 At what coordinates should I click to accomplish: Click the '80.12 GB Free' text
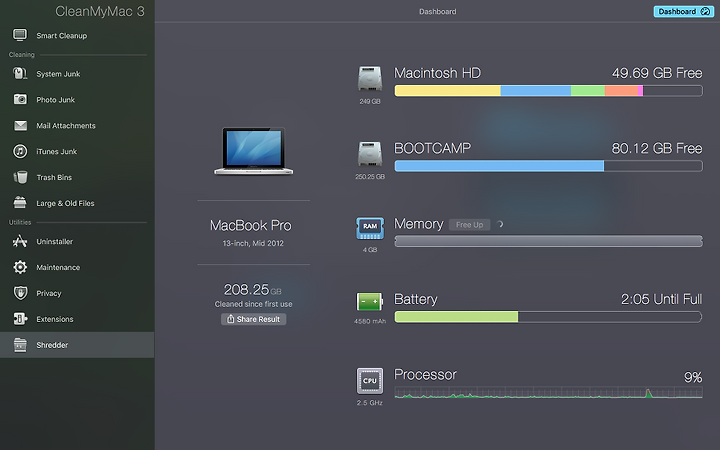click(x=657, y=148)
